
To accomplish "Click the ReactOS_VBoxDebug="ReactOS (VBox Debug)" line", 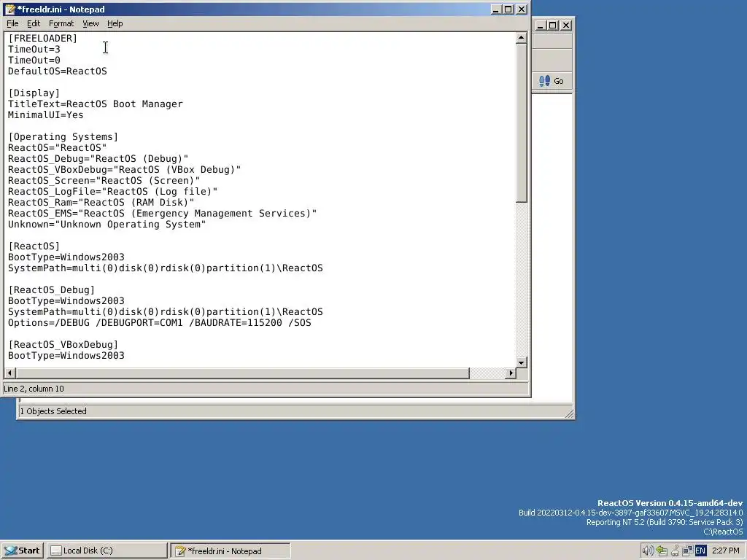I will (124, 169).
